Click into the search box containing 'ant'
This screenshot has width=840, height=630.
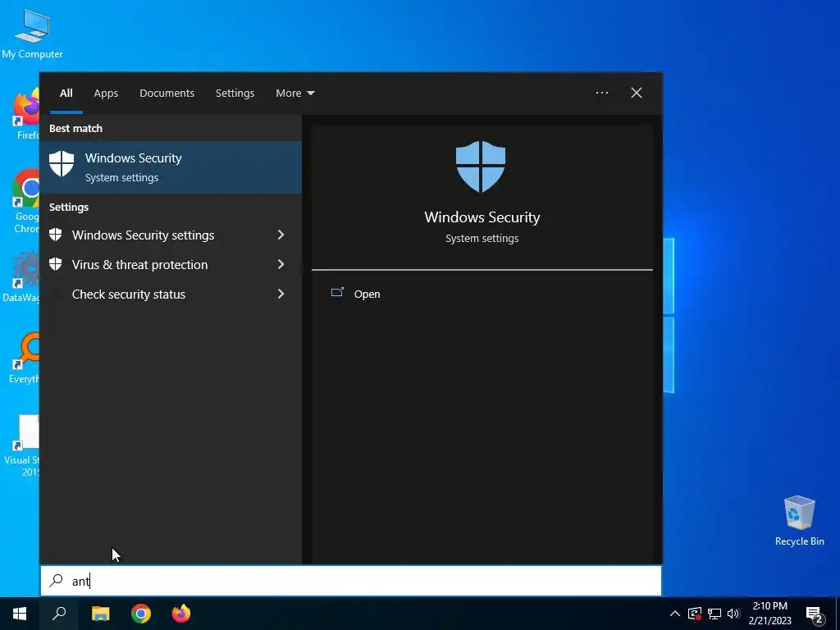pos(351,581)
